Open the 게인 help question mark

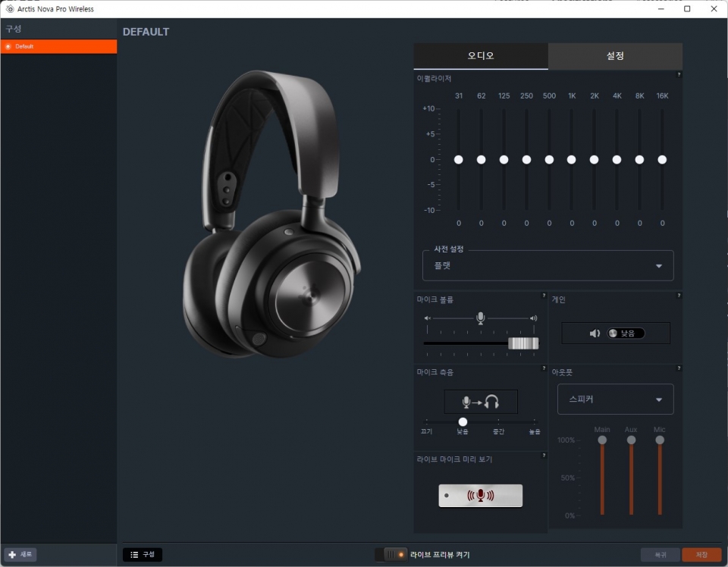679,296
